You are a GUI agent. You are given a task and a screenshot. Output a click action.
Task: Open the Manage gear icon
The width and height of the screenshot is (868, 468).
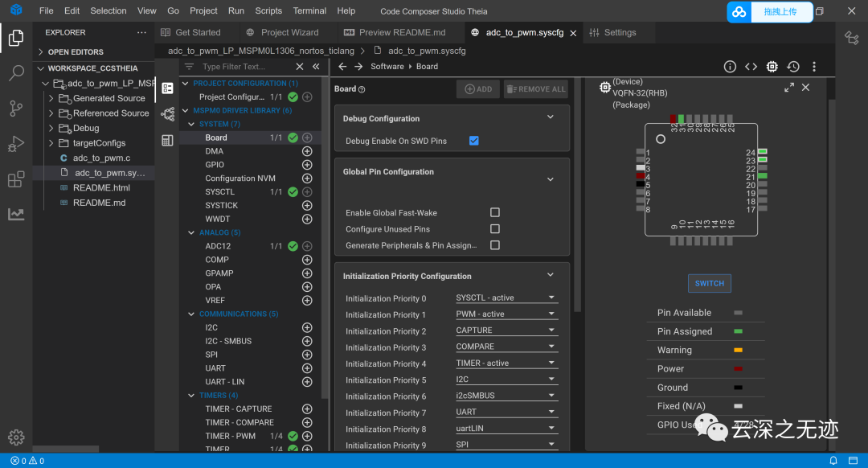(x=16, y=437)
